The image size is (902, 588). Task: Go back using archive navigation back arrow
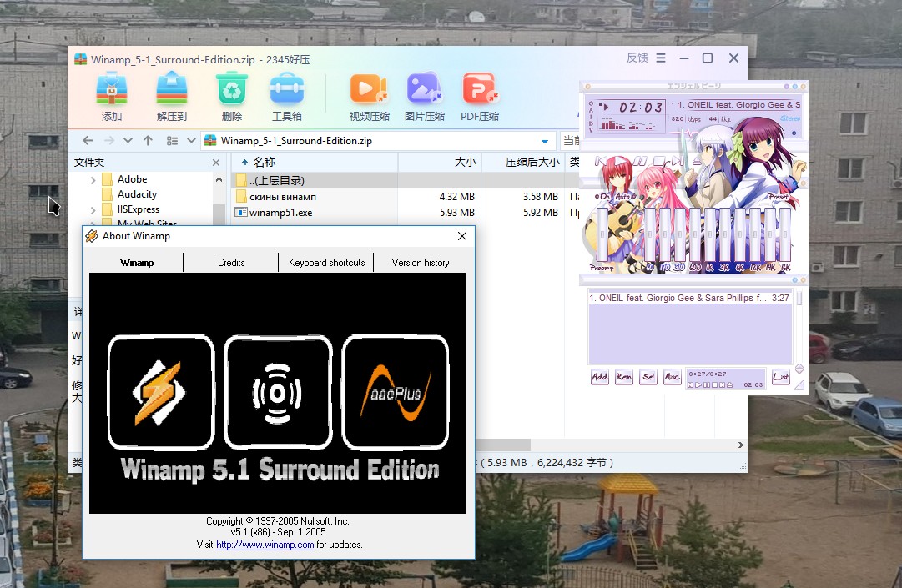(x=88, y=140)
